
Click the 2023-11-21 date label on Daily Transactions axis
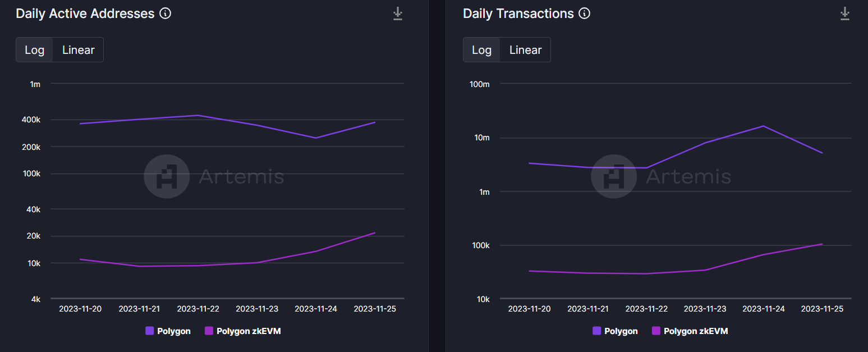[x=587, y=309]
